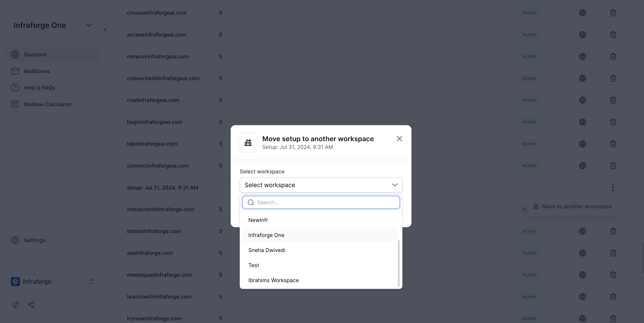This screenshot has height=323, width=644.
Task: Go to Mailboxes page
Action: click(53, 71)
